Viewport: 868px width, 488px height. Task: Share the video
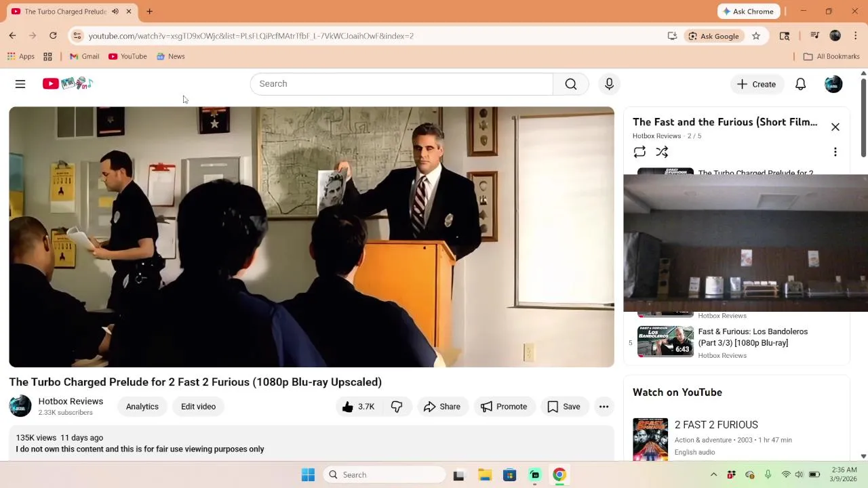pos(442,407)
